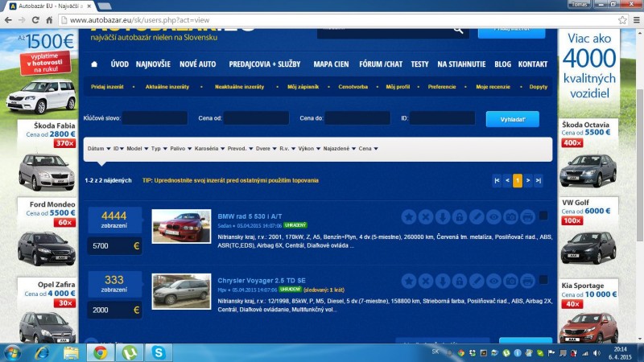The image size is (644, 362).
Task: Open Skype from the taskbar
Action: [159, 352]
